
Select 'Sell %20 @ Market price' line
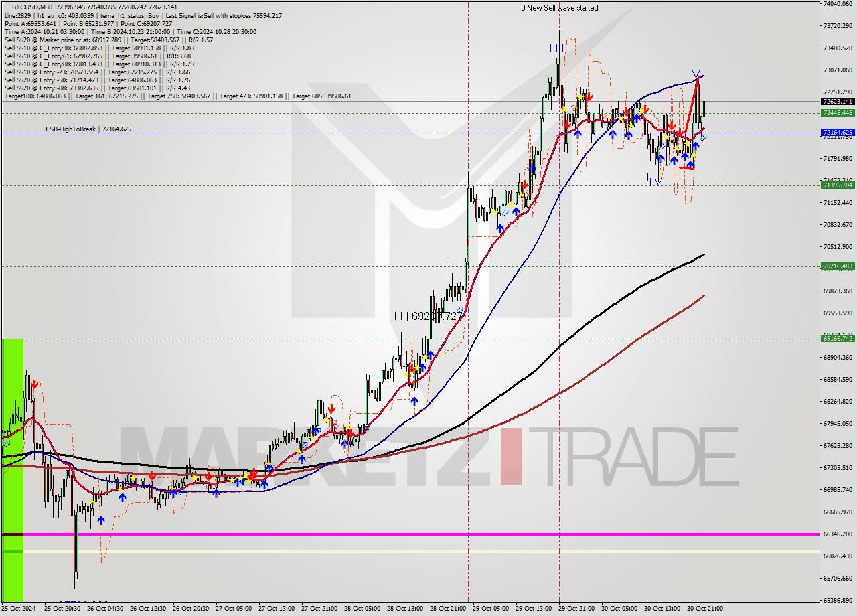point(108,40)
